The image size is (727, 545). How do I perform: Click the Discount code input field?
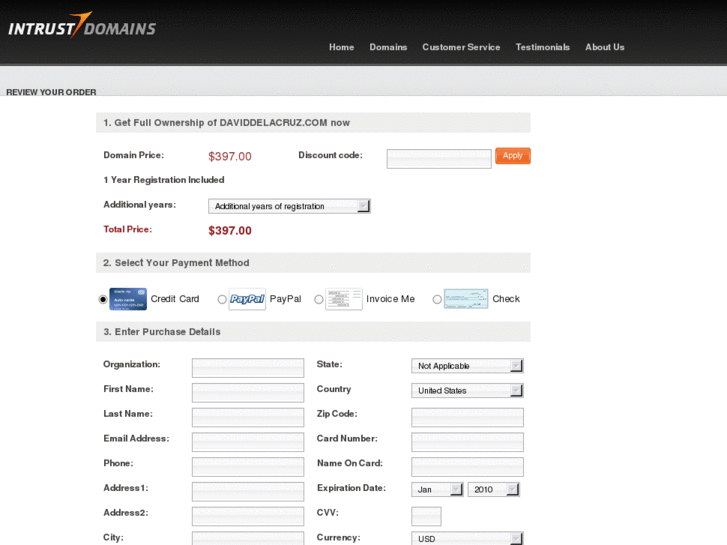point(439,159)
